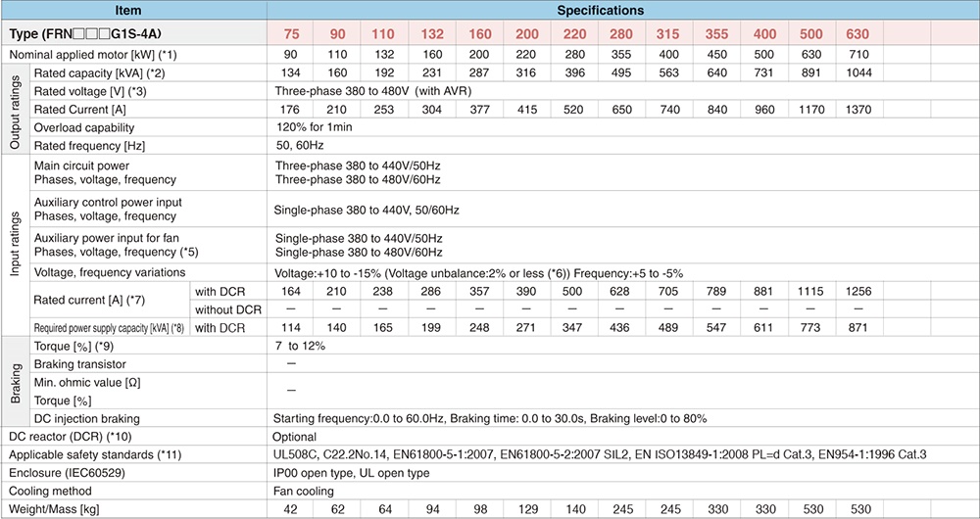This screenshot has height=519, width=980.
Task: Select the 'Weight/Mass [kg]' label
Action: click(53, 509)
